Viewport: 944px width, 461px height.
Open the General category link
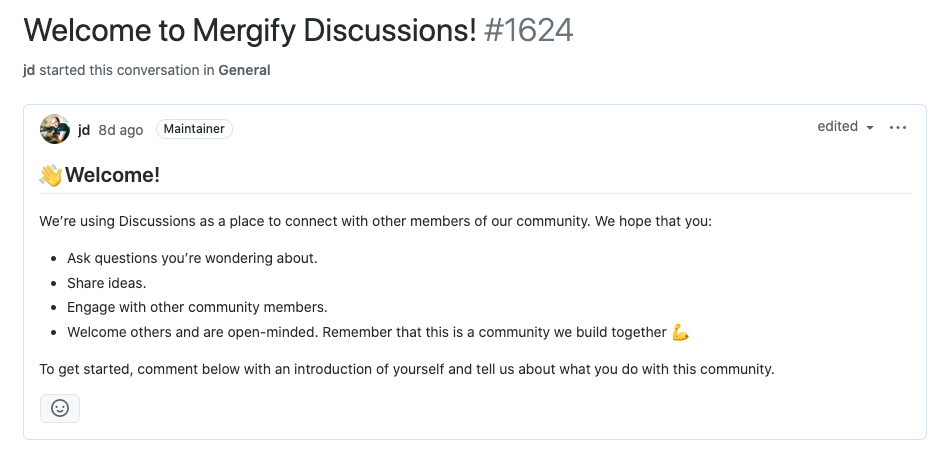click(x=244, y=70)
